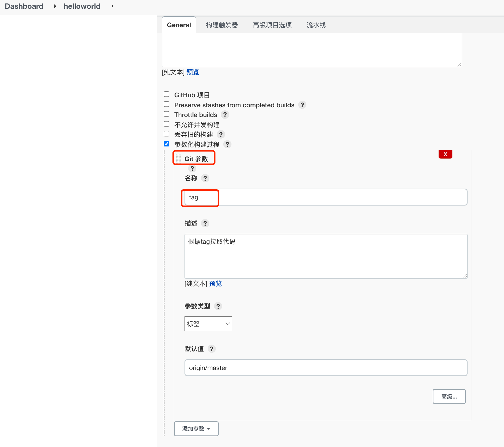This screenshot has height=447, width=504.
Task: Delete the Git parameter with red X
Action: tap(445, 154)
